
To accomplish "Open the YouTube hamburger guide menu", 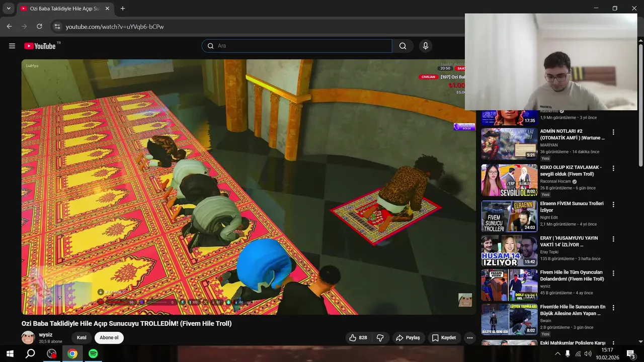I will [12, 46].
